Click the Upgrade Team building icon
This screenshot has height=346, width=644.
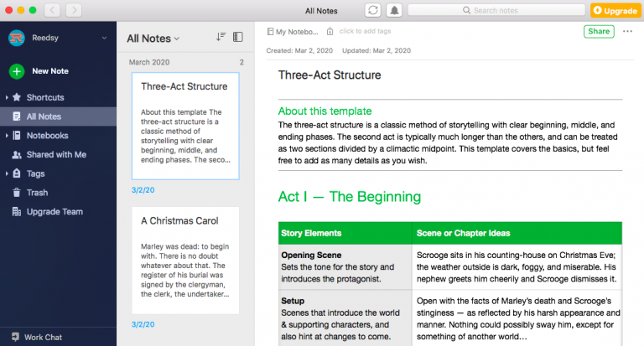click(17, 212)
